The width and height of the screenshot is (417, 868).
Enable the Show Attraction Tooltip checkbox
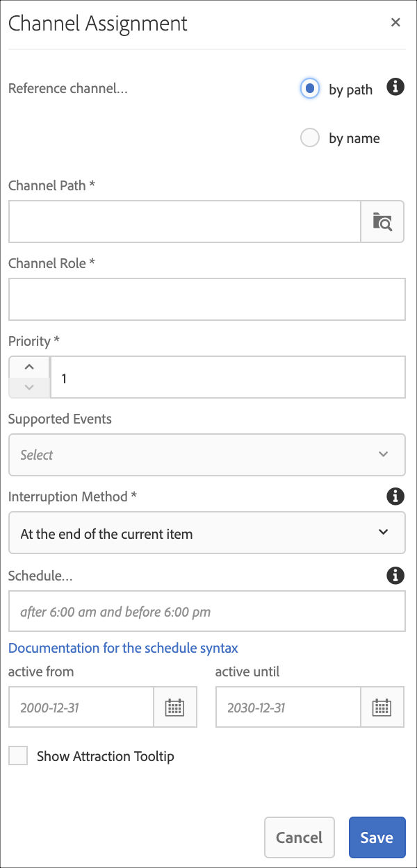pyautogui.click(x=18, y=756)
